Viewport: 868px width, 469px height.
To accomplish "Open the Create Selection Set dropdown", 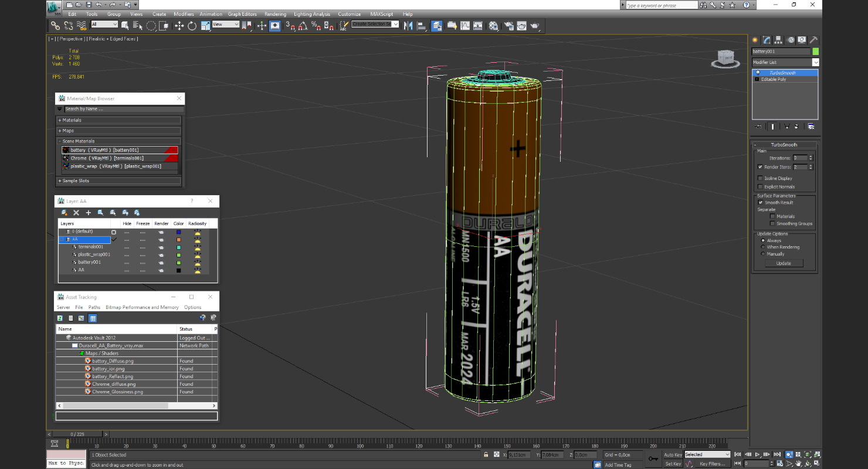I will tap(375, 24).
